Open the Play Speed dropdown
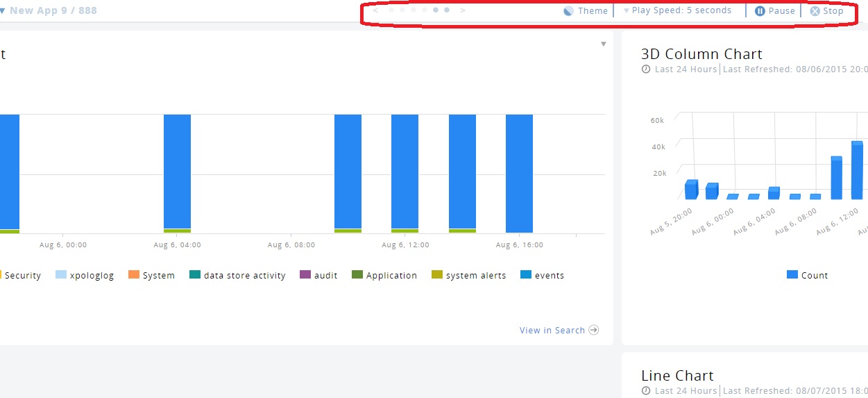This screenshot has height=398, width=868. click(x=676, y=11)
